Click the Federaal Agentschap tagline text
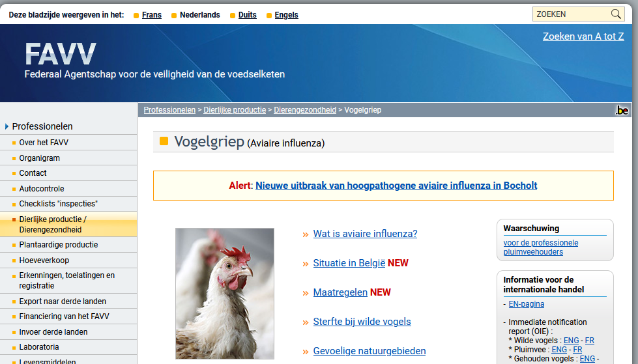 (154, 74)
